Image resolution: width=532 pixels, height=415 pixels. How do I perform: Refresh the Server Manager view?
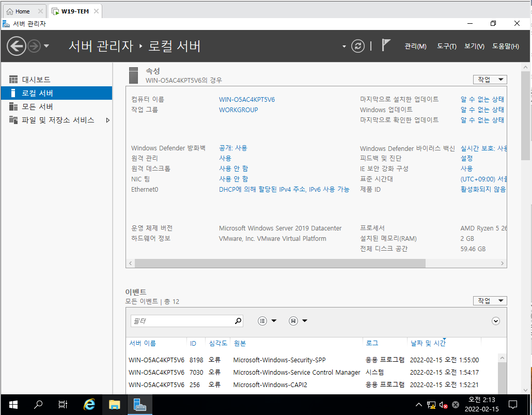tap(357, 46)
